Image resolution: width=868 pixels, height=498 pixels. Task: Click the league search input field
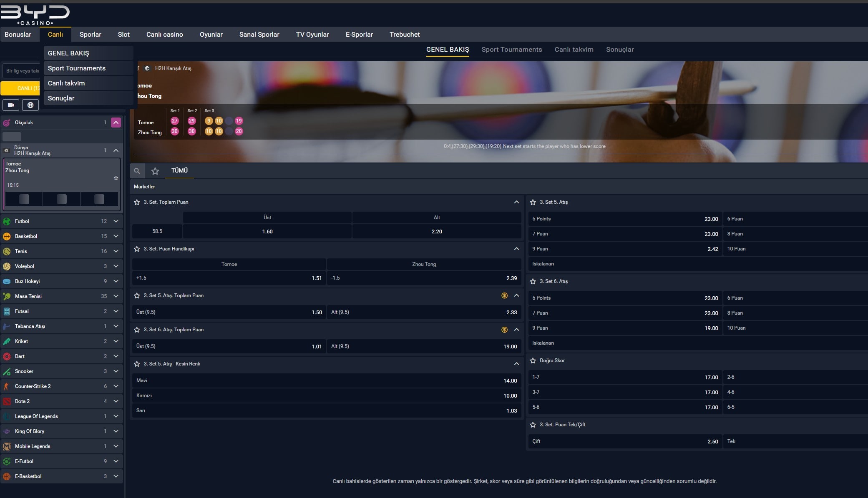coord(23,71)
